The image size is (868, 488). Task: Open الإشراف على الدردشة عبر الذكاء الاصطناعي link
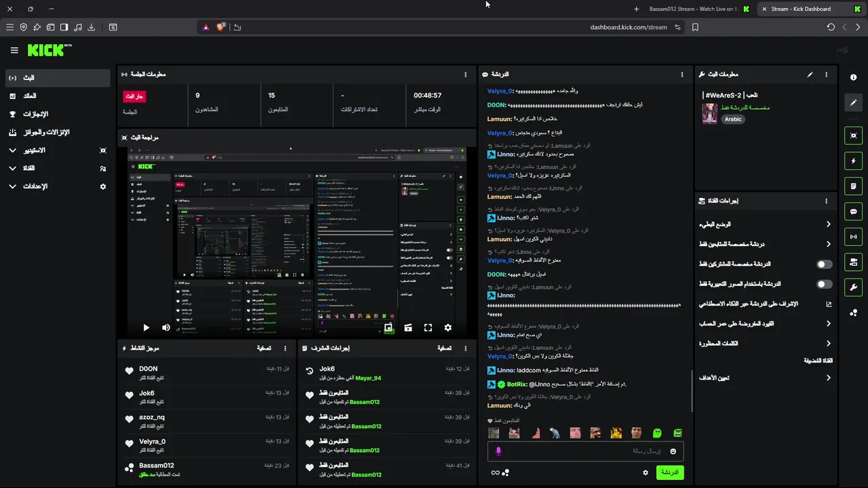pos(766,304)
